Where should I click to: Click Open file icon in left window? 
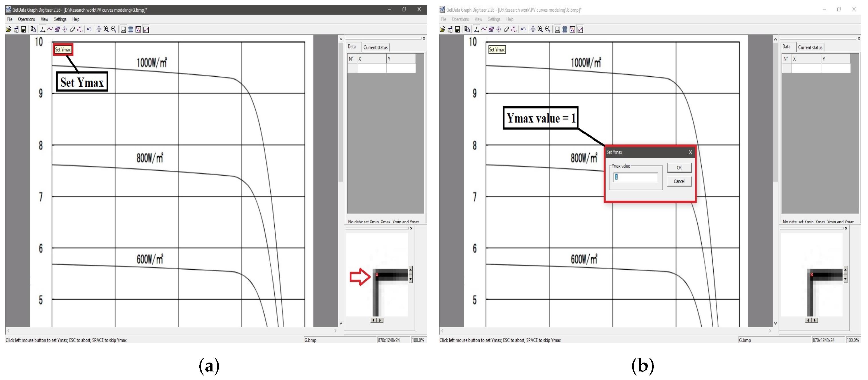[x=8, y=30]
